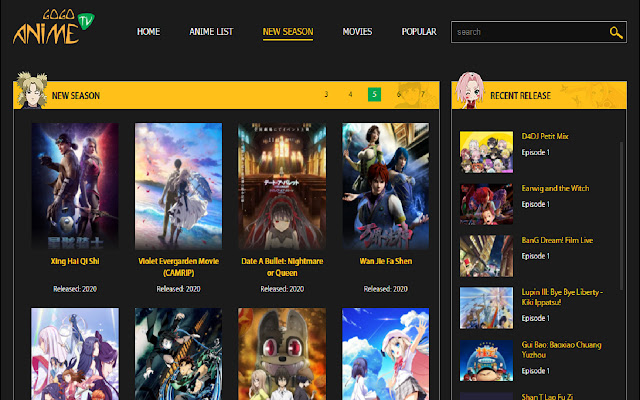
Task: Open second-row poster with blonde girl under blue sky
Action: (x=386, y=354)
